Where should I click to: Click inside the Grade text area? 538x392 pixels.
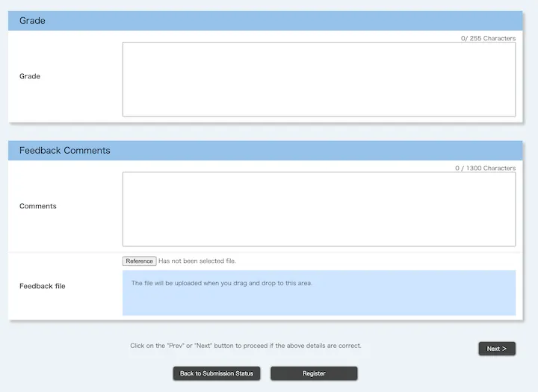(x=318, y=79)
